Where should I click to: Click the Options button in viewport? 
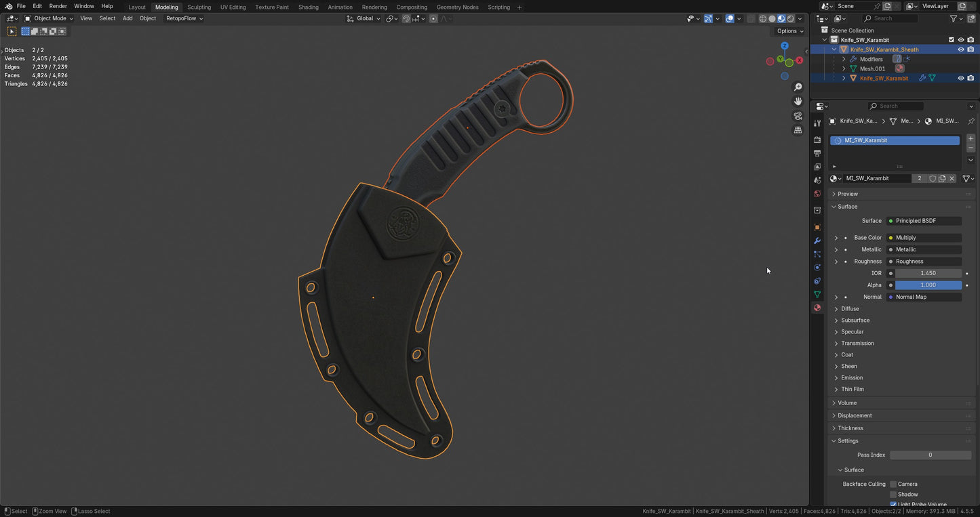click(x=789, y=31)
